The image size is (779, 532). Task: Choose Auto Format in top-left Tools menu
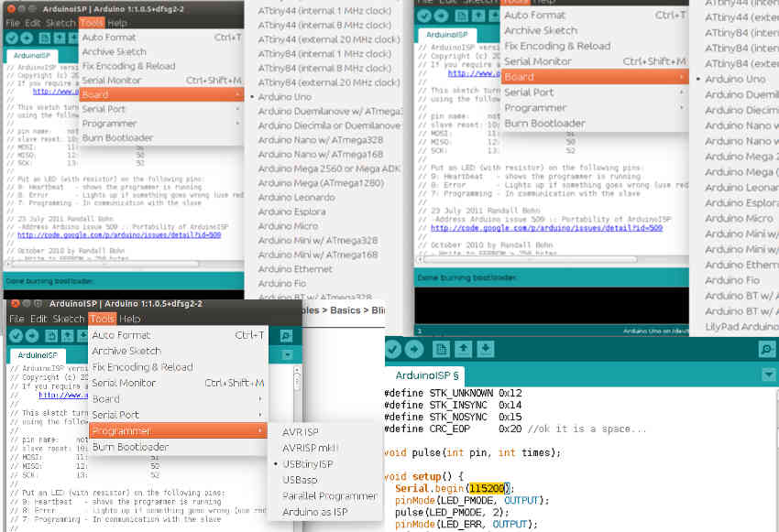161,38
